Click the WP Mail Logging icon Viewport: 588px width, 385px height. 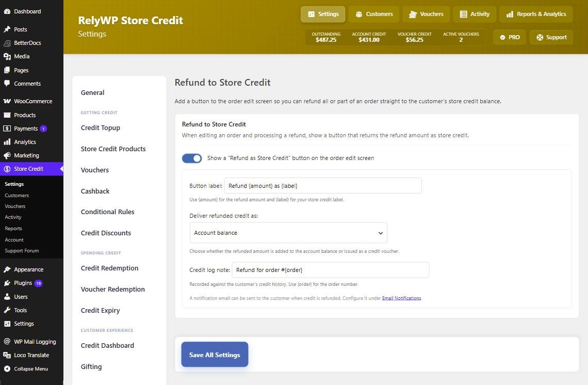pos(7,342)
